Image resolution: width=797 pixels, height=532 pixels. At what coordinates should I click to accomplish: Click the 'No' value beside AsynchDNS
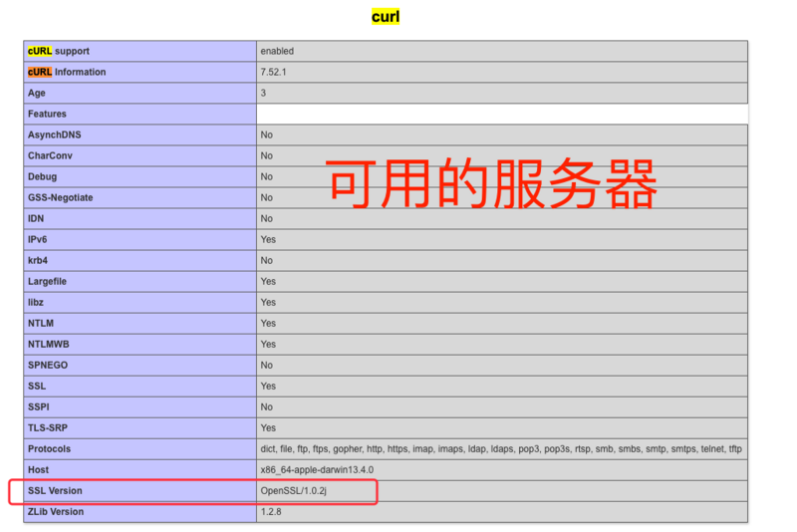click(x=267, y=135)
